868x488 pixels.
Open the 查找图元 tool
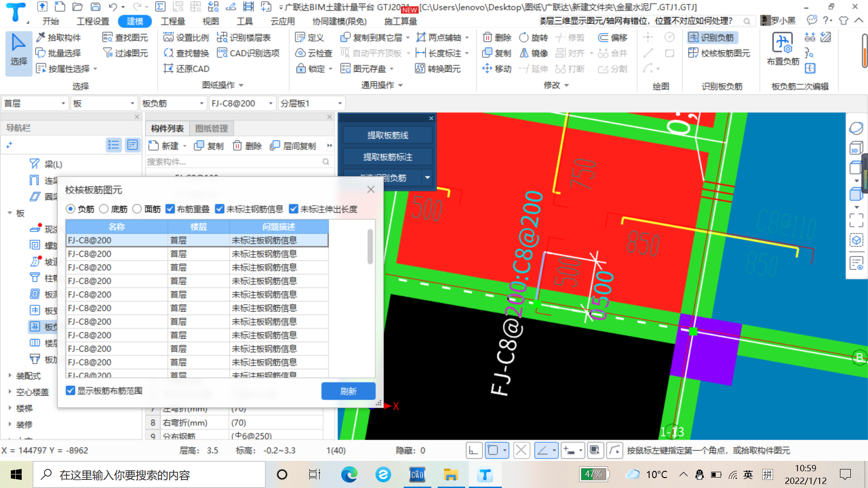click(x=125, y=38)
